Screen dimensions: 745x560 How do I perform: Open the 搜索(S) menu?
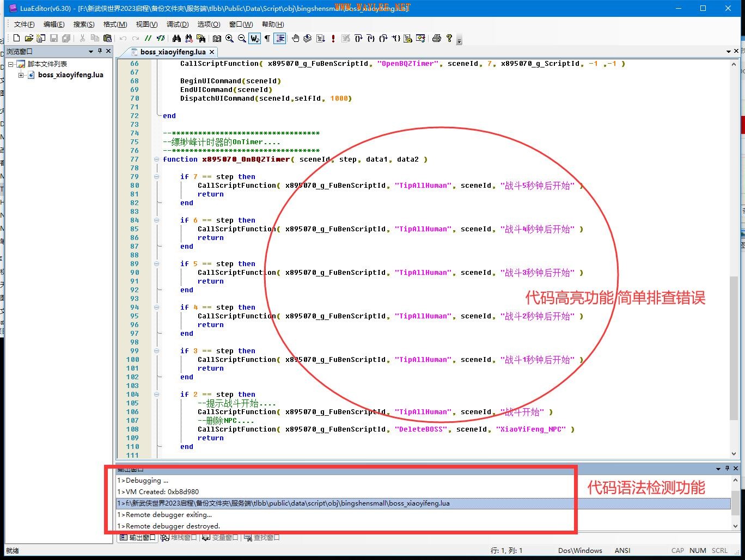84,24
